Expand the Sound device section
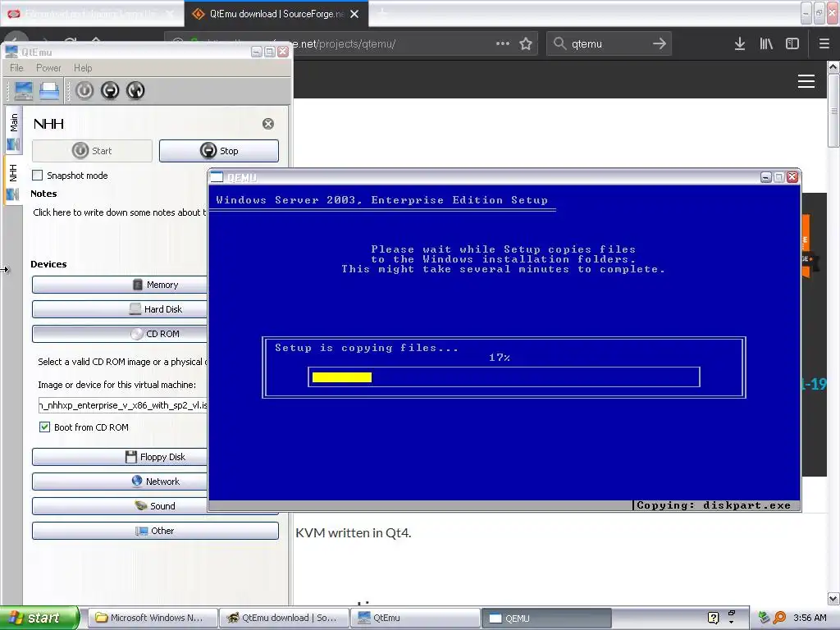Screen dimensions: 840x630 pos(155,506)
